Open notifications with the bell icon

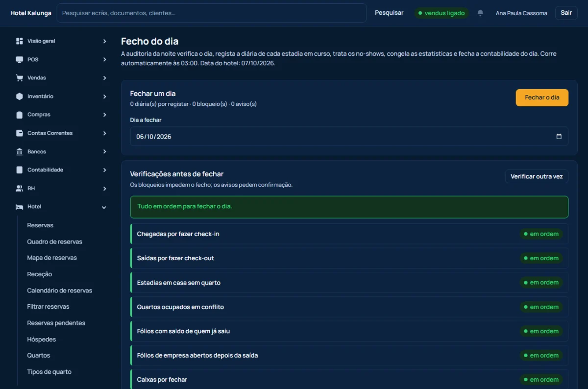480,13
